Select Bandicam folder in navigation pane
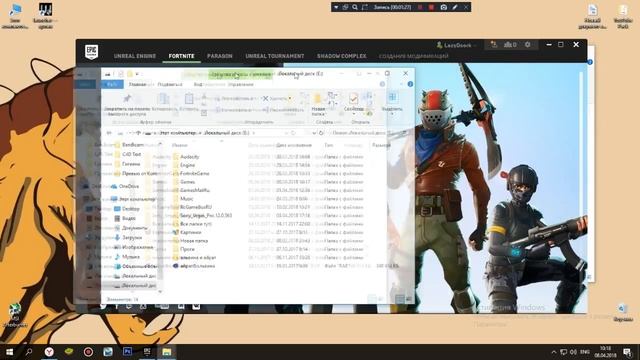The height and width of the screenshot is (360, 640). tap(133, 145)
